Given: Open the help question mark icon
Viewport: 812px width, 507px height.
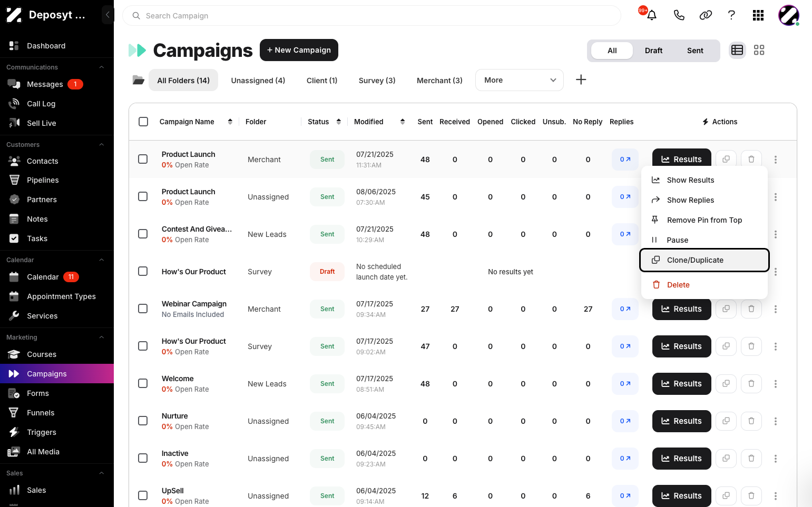Looking at the screenshot, I should tap(731, 15).
